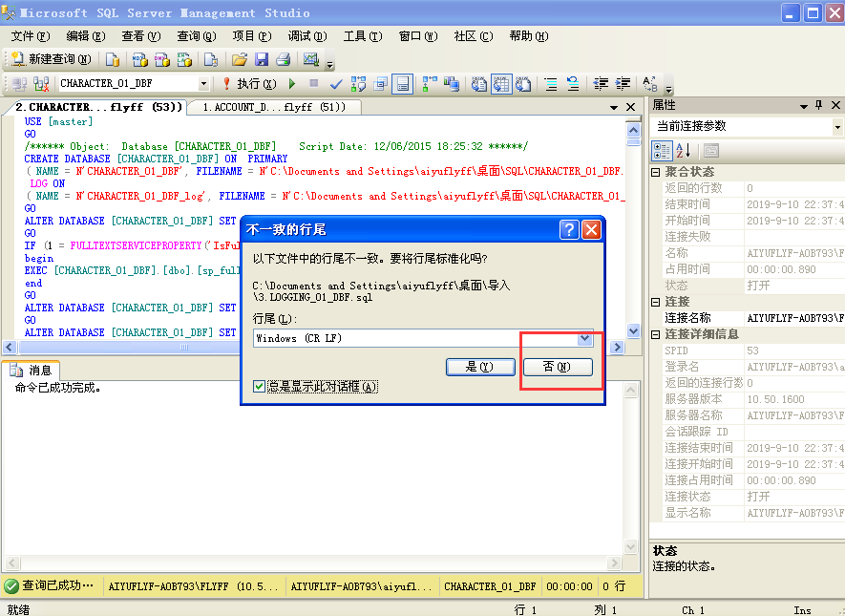The image size is (845, 616).
Task: Collapse the 连接详细信息 section
Action: [x=656, y=334]
